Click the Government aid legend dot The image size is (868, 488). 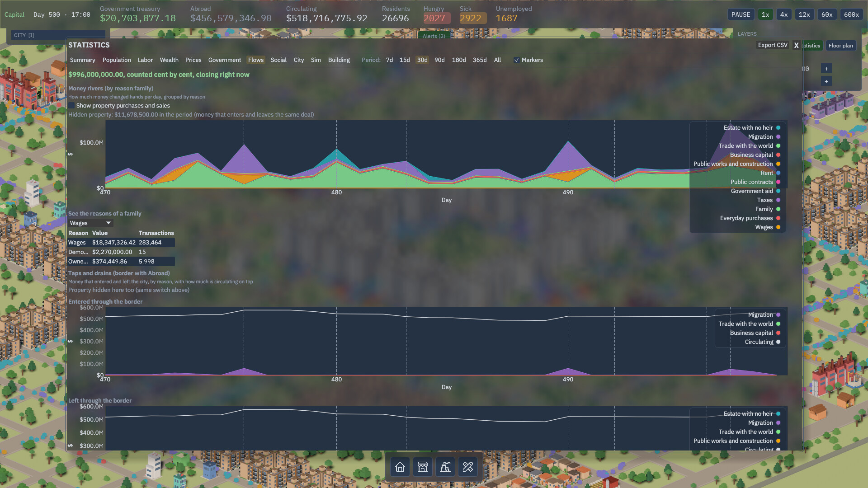tap(778, 191)
